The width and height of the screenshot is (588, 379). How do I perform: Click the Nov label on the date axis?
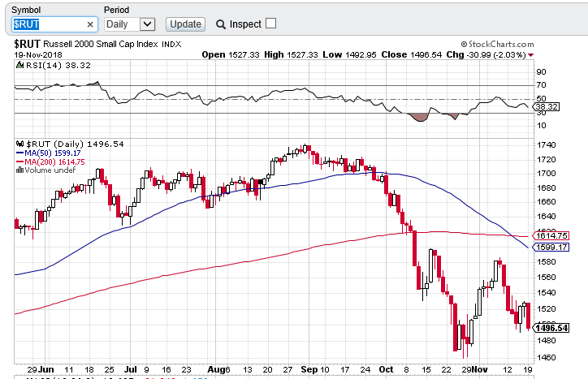coord(480,369)
